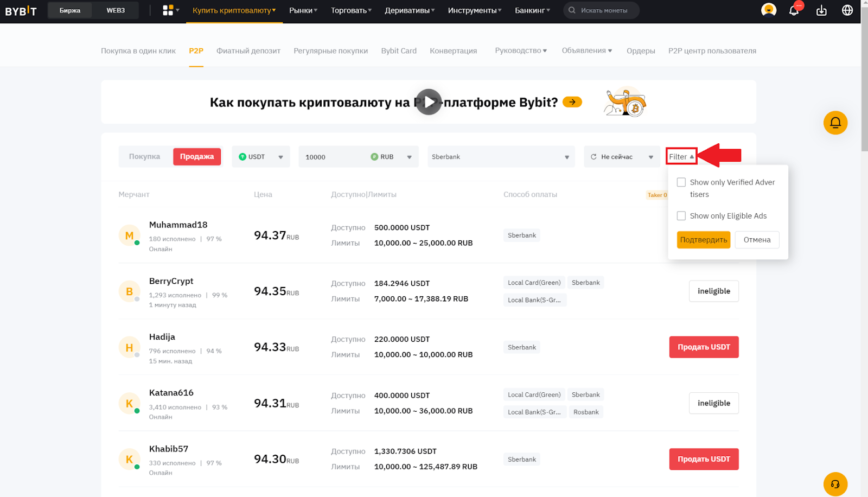
Task: Click Rosbank payment tag for Katana616
Action: [586, 412]
